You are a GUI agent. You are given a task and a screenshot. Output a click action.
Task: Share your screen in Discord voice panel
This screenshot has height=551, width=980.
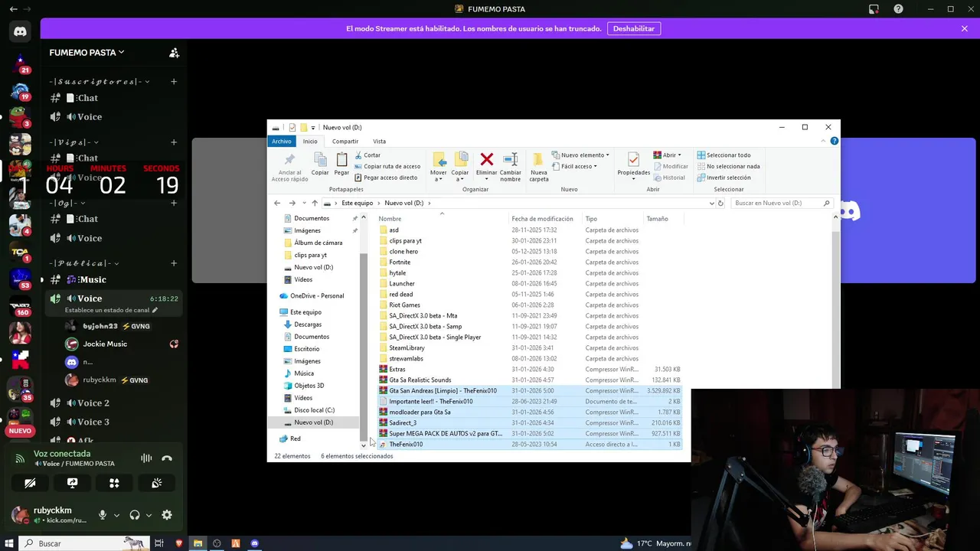pyautogui.click(x=72, y=483)
